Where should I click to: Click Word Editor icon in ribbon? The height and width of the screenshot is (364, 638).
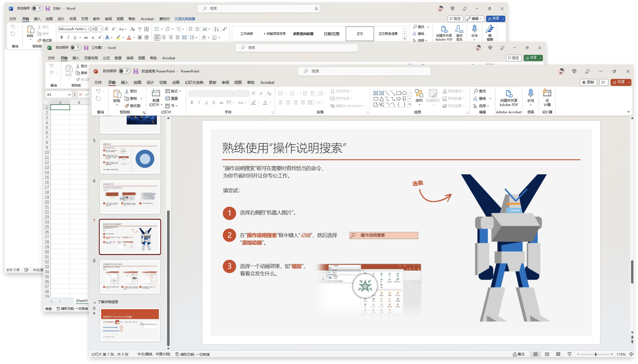[489, 29]
